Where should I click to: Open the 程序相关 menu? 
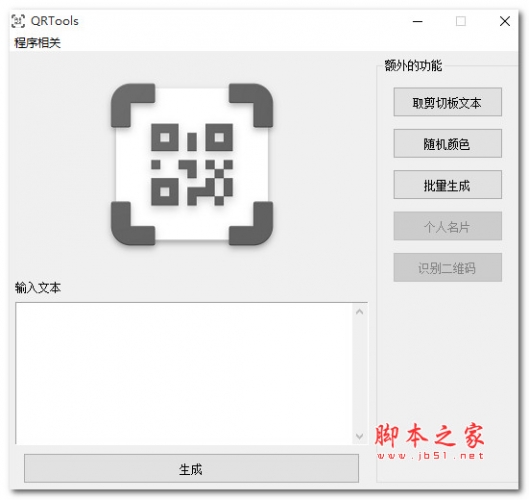(x=37, y=43)
